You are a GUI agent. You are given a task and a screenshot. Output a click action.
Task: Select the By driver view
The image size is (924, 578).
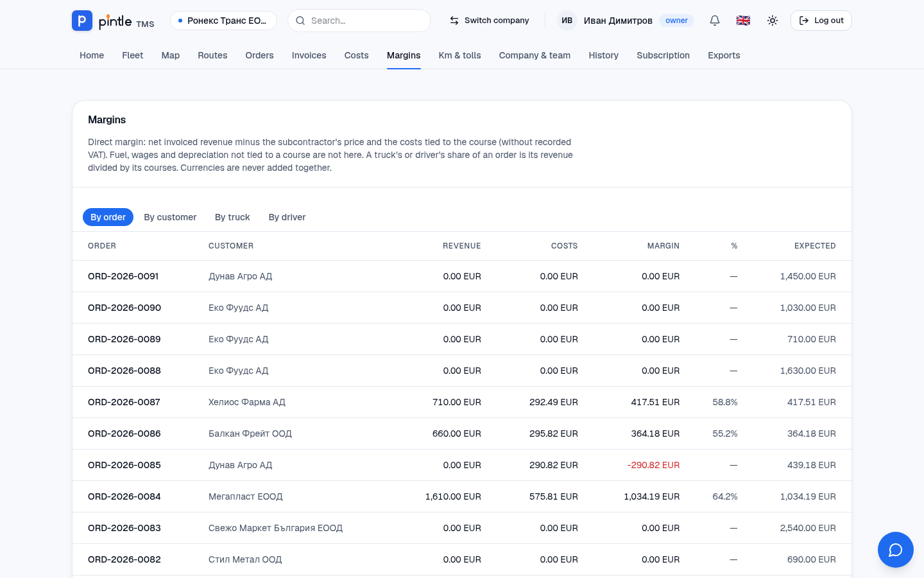tap(287, 217)
